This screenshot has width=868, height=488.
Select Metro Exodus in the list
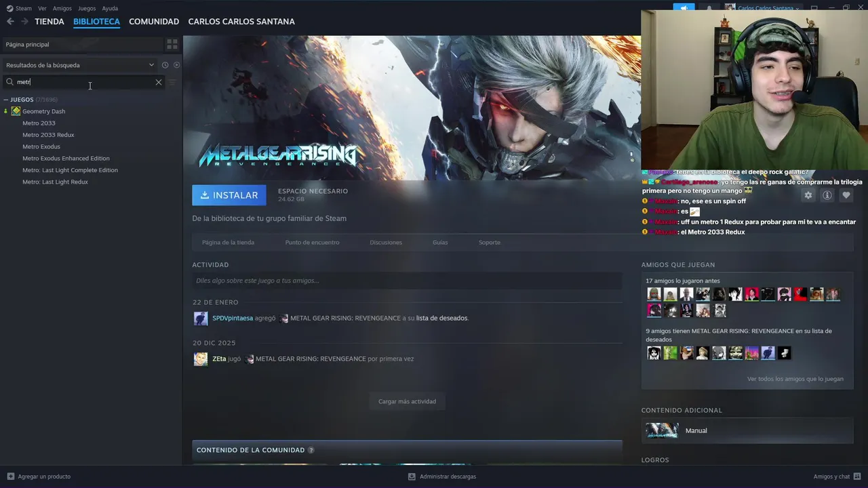[41, 146]
